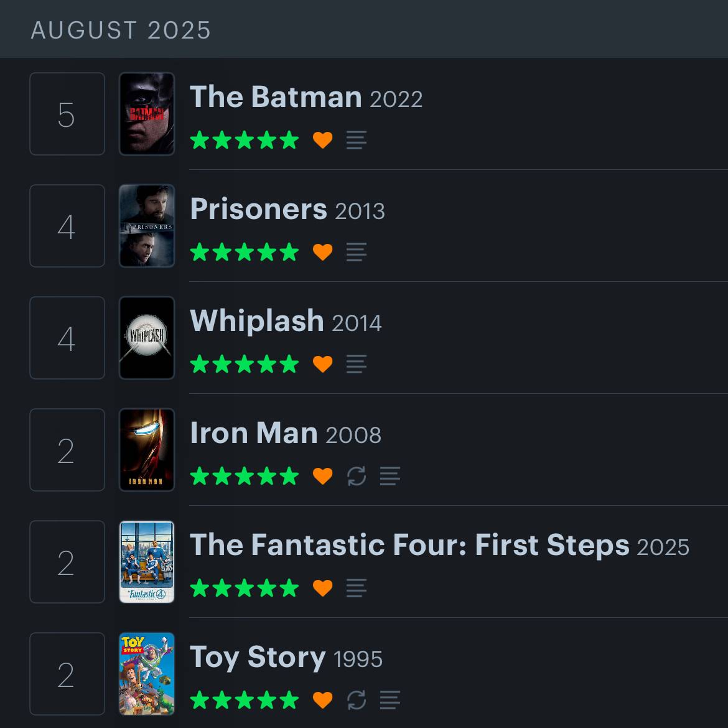
Task: Open the review icon for Iron Man
Action: (x=390, y=476)
